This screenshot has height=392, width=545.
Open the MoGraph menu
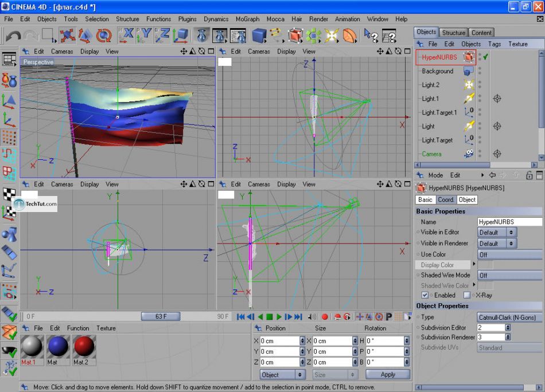247,19
